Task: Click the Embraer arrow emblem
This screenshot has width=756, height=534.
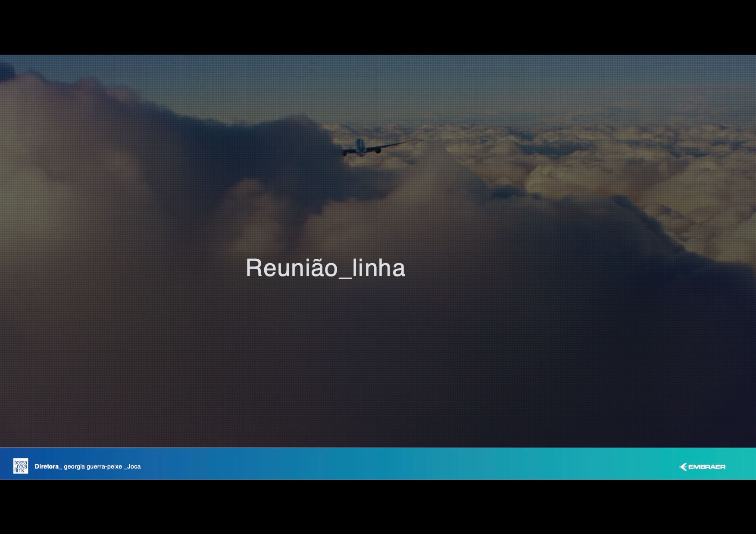Action: coord(683,467)
